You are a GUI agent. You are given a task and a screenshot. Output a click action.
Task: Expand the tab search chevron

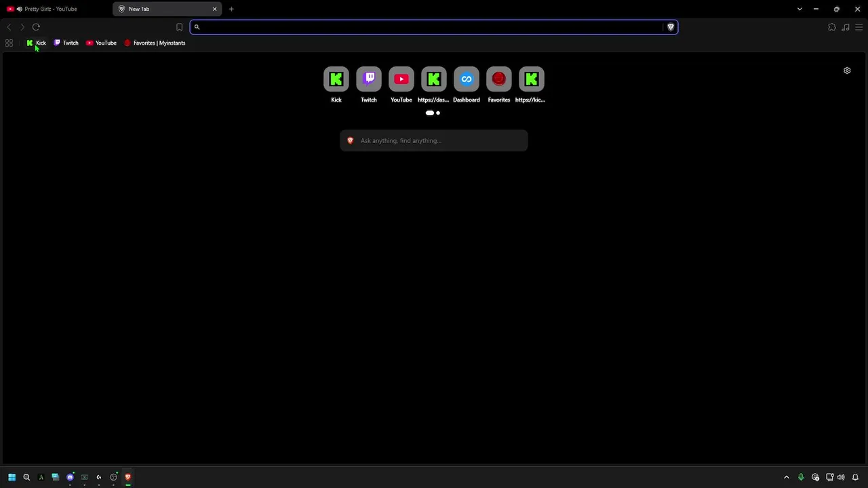click(800, 9)
